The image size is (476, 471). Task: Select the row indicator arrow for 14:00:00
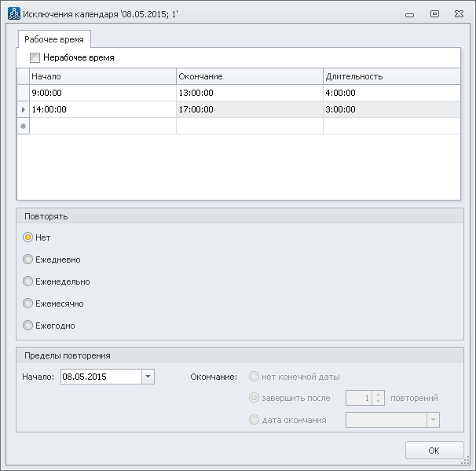pyautogui.click(x=23, y=109)
